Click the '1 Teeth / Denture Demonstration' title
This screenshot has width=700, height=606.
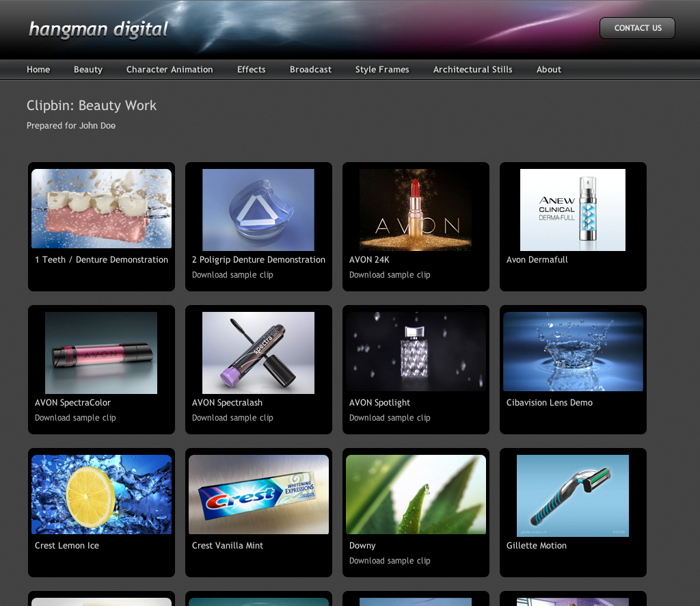click(x=101, y=260)
